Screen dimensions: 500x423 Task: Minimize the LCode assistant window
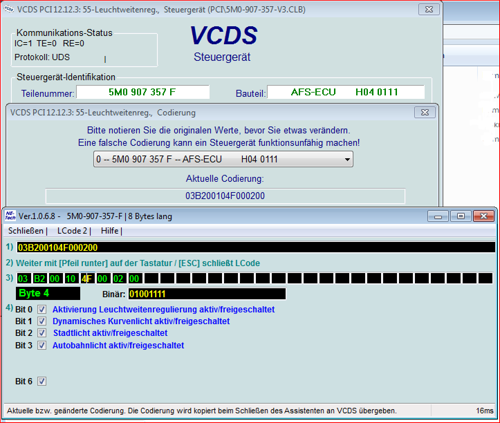point(438,216)
